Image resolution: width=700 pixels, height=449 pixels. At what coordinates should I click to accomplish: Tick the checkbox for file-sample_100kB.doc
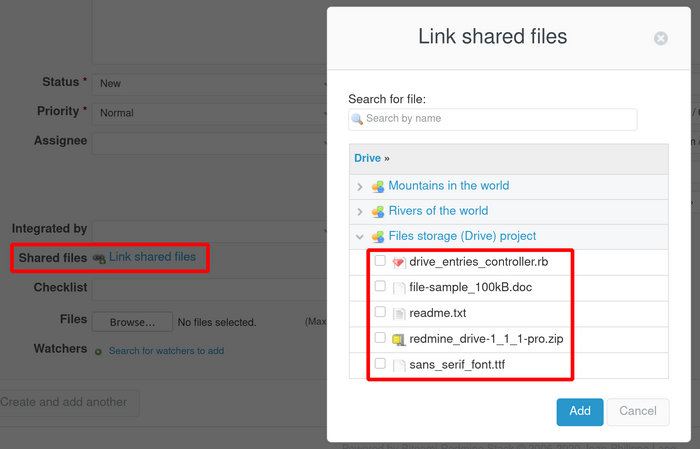click(380, 287)
